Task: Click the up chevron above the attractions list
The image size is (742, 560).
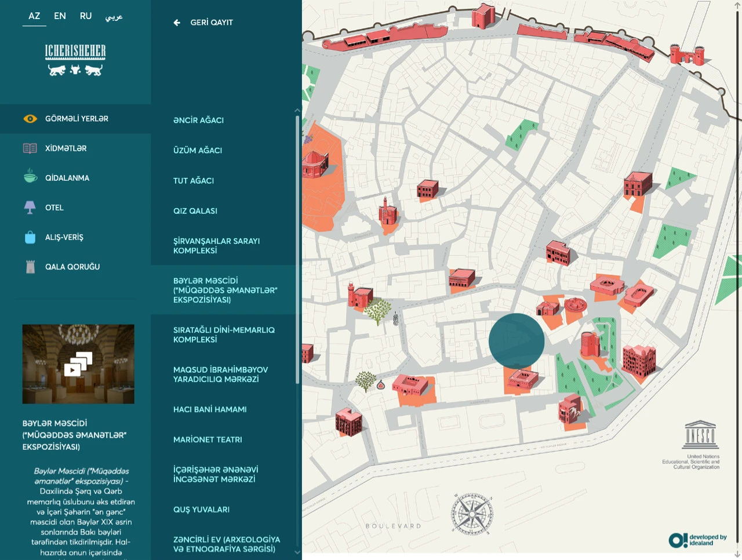Action: (297, 110)
